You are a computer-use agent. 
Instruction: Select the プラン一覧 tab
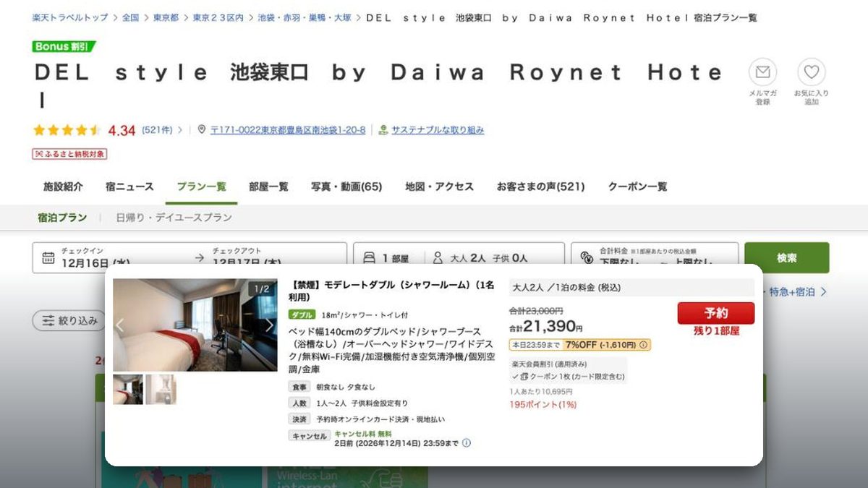201,187
